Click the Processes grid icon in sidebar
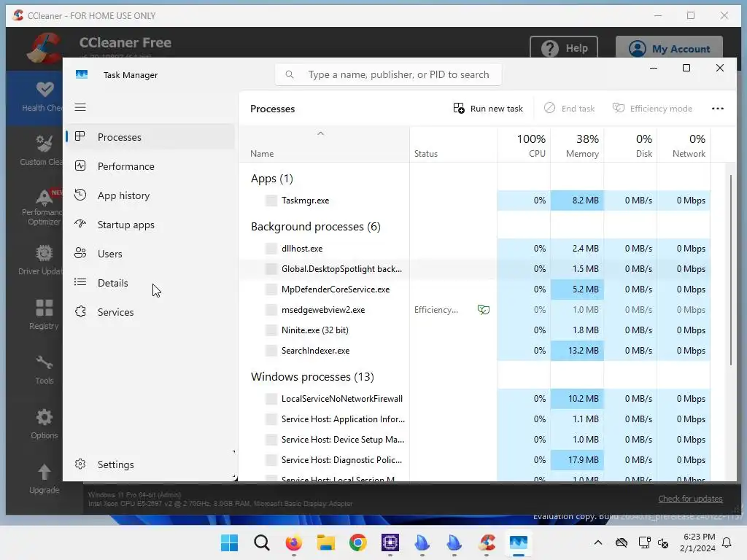 [x=80, y=136]
